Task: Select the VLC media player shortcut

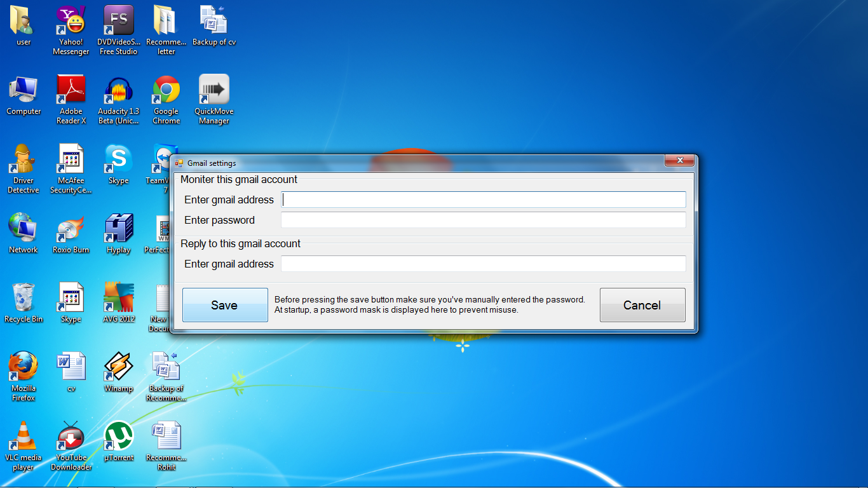Action: tap(24, 446)
